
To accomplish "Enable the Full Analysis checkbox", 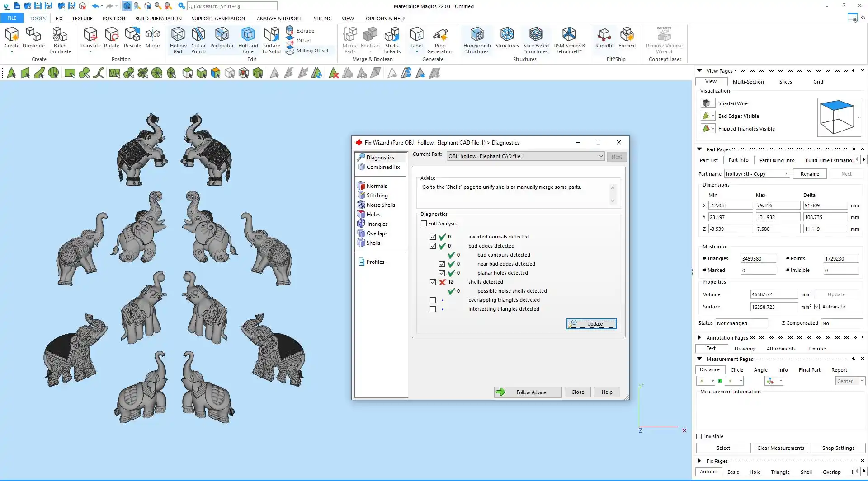I will coord(424,224).
